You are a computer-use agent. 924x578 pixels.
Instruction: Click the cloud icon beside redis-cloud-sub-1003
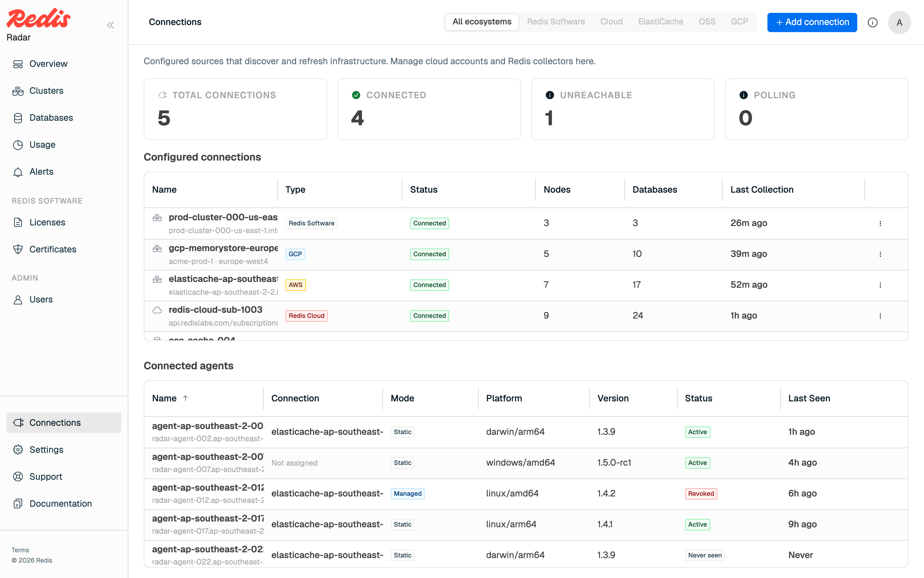point(157,310)
